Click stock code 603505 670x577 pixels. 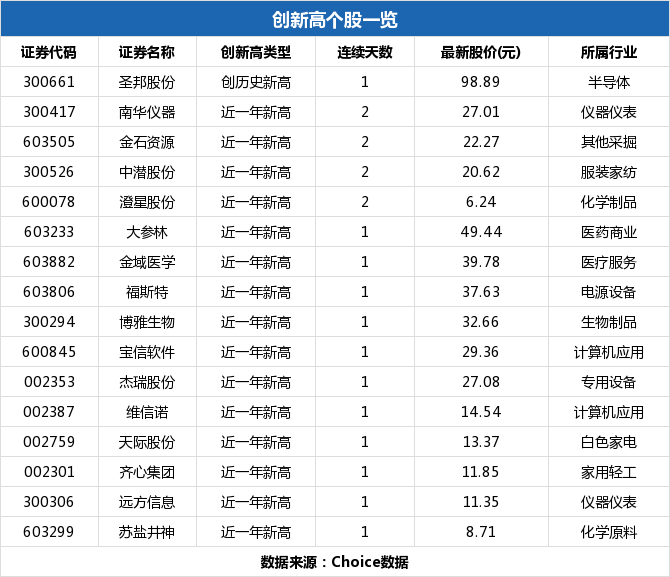coord(49,142)
